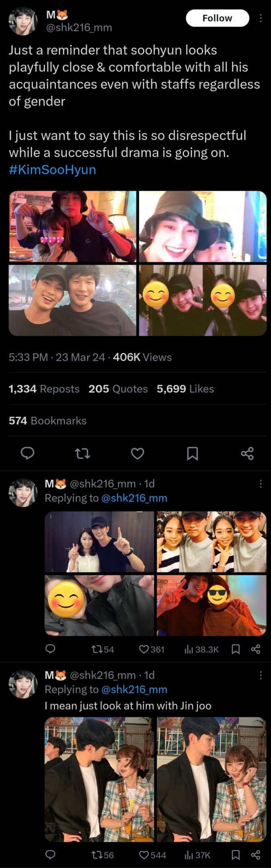Bookmark the main post
Viewport: 271px width, 868px height.
[192, 453]
